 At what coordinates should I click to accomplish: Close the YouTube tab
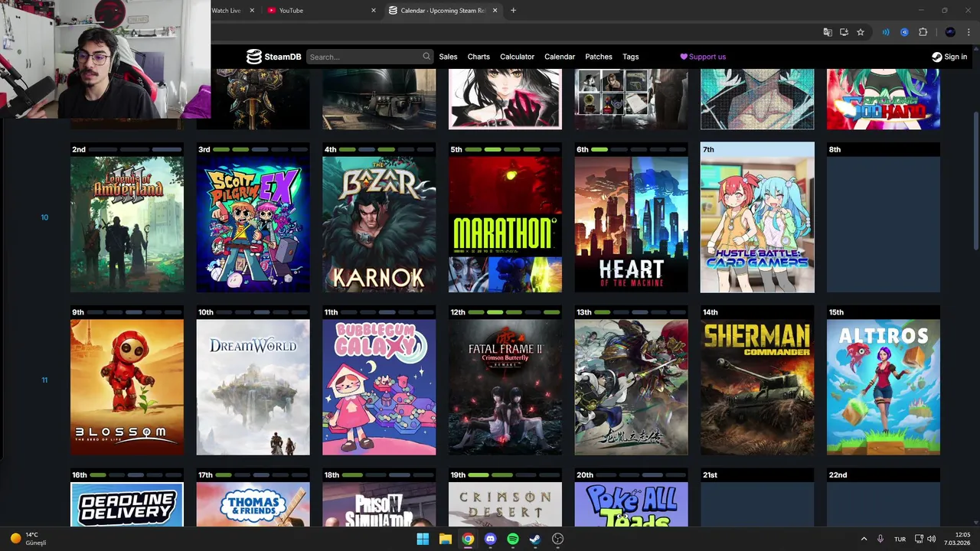tap(374, 11)
